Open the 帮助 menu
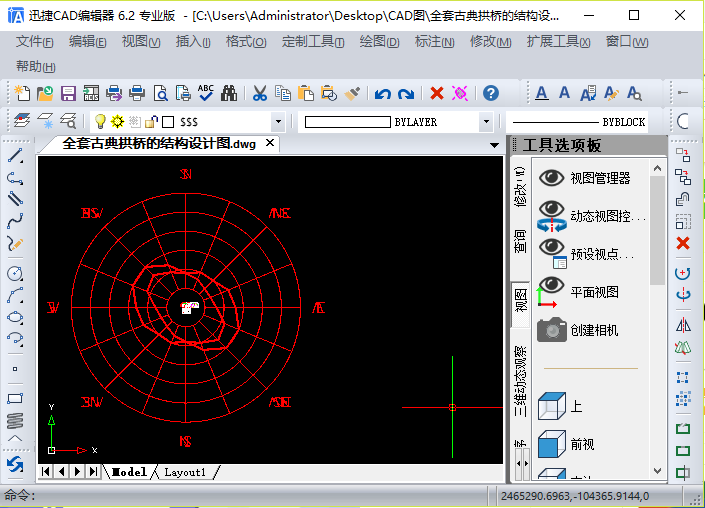 (x=35, y=67)
